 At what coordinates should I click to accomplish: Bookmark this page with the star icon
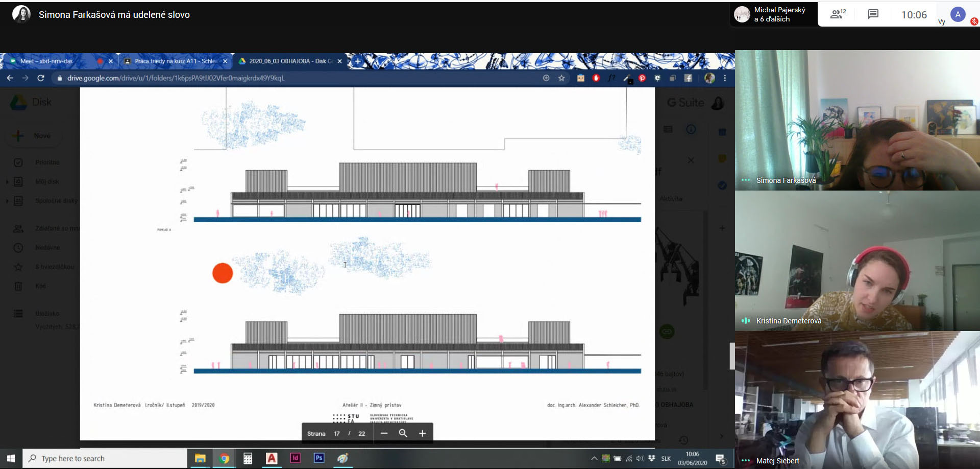click(561, 78)
